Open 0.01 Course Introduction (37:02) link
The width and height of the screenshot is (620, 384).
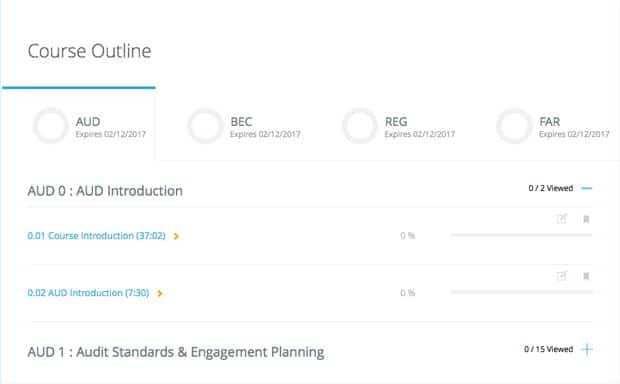click(x=96, y=236)
